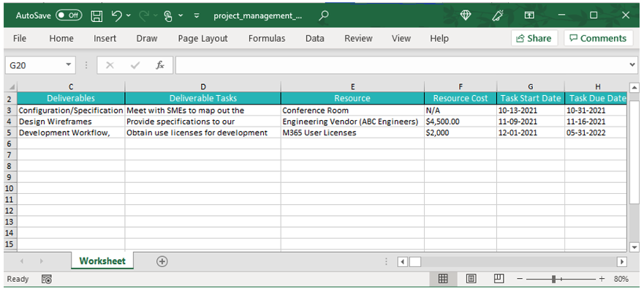Expand the formula bar chevron
The height and width of the screenshot is (292, 644).
click(x=632, y=65)
